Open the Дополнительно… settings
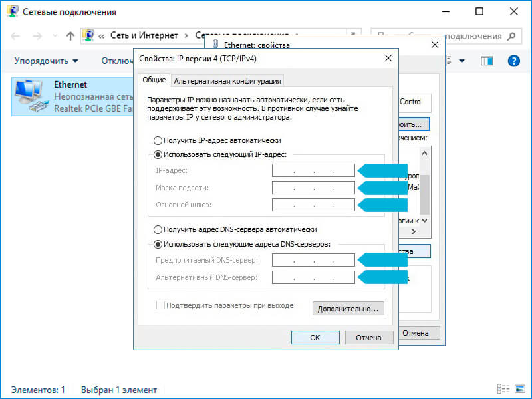The image size is (532, 399). pyautogui.click(x=348, y=309)
